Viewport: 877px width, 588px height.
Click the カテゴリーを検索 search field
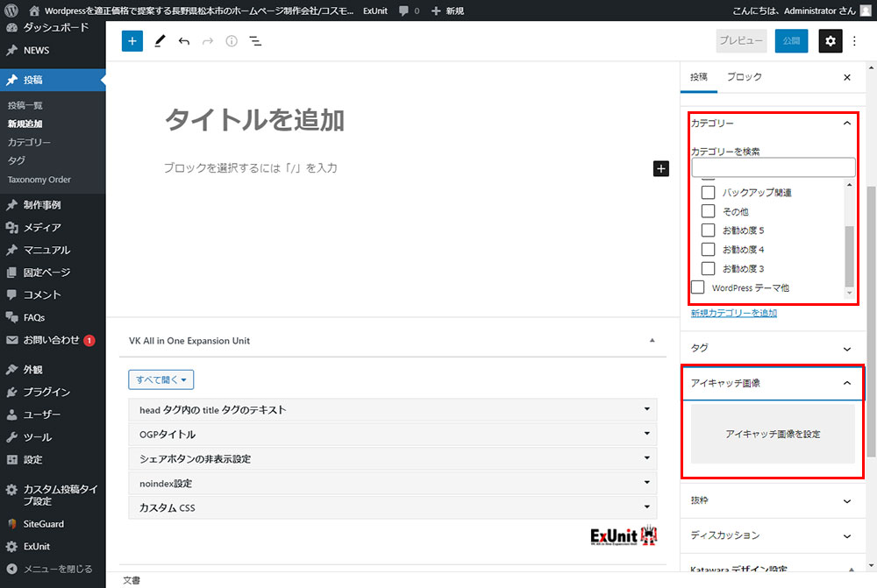tap(773, 167)
